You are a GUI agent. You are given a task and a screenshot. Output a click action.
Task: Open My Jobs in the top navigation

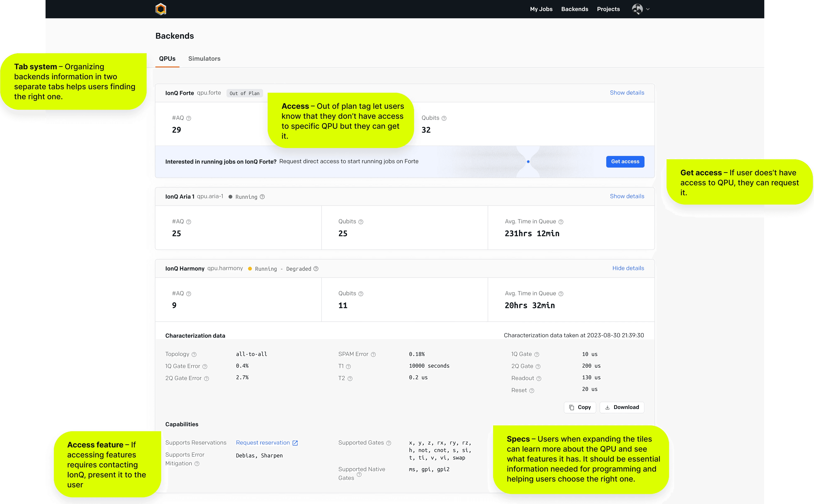click(x=541, y=9)
